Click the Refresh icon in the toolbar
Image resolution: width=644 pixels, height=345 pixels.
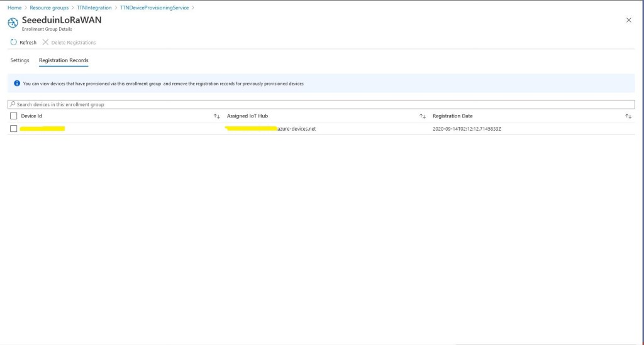(14, 42)
